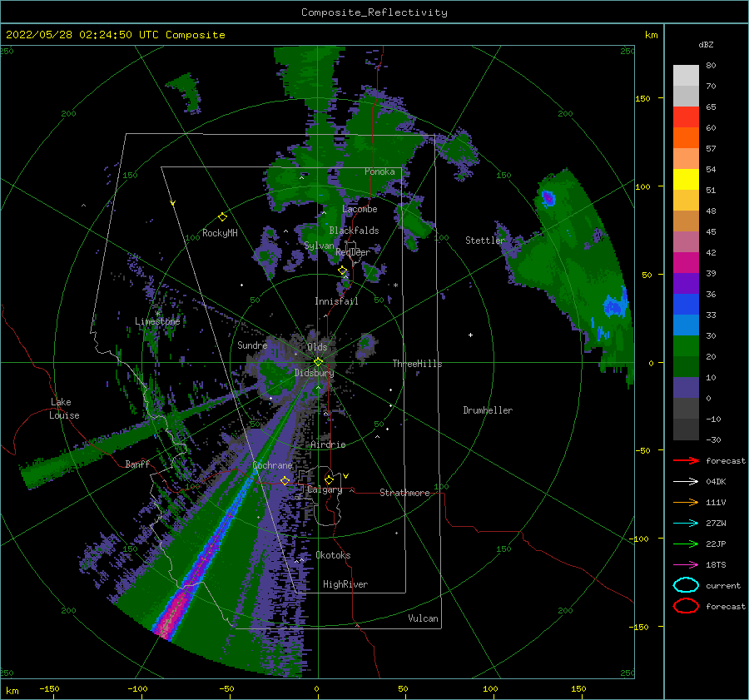
Task: Click the Composite_Reflectivity title text
Action: (x=374, y=12)
